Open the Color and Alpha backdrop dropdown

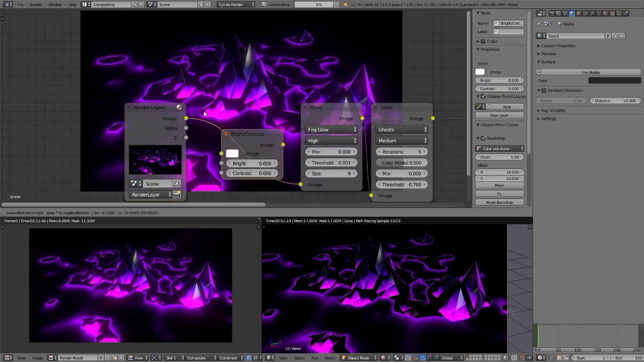coord(500,149)
